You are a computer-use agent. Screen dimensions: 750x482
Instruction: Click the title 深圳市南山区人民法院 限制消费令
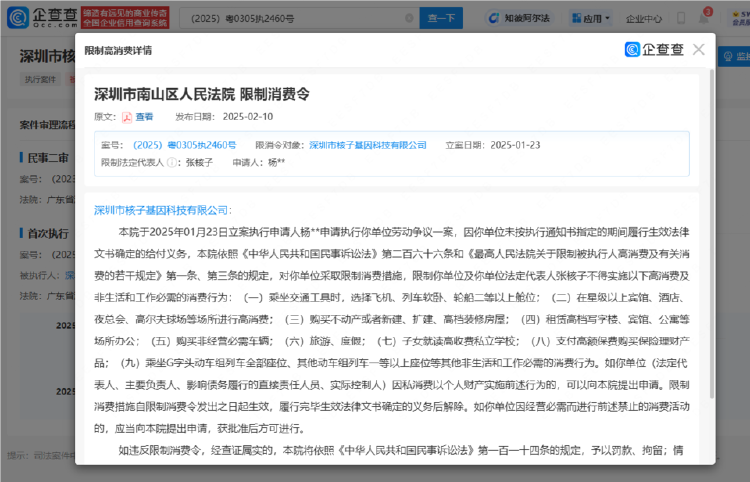201,94
